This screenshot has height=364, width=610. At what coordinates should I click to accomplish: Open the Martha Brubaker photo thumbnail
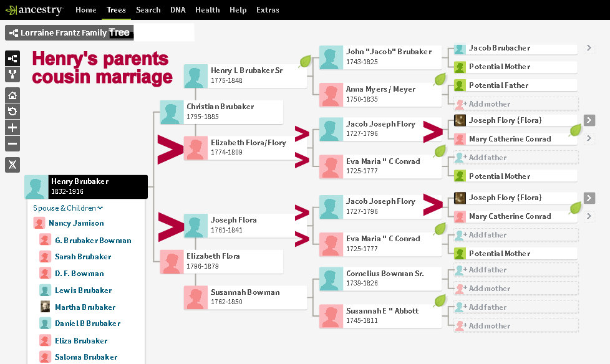tap(45, 307)
